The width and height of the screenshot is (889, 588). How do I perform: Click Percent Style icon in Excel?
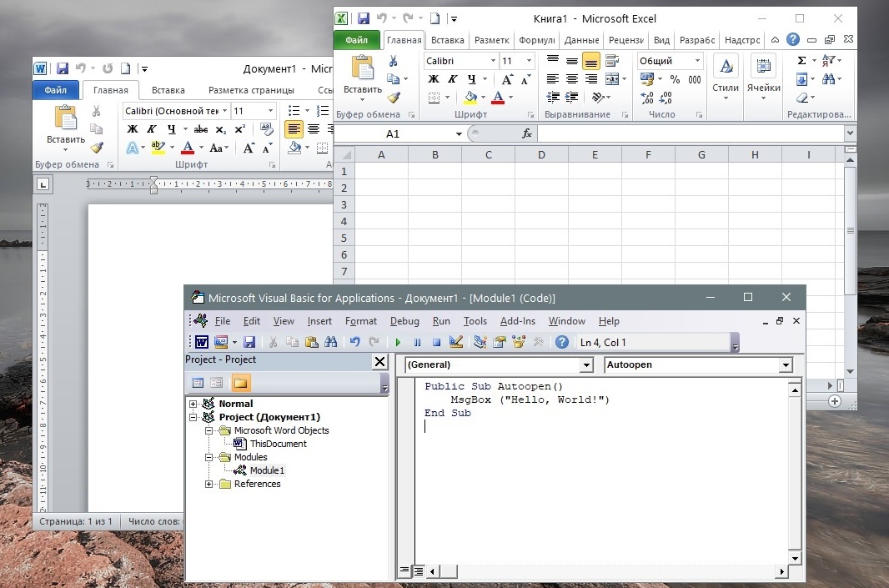tap(675, 79)
